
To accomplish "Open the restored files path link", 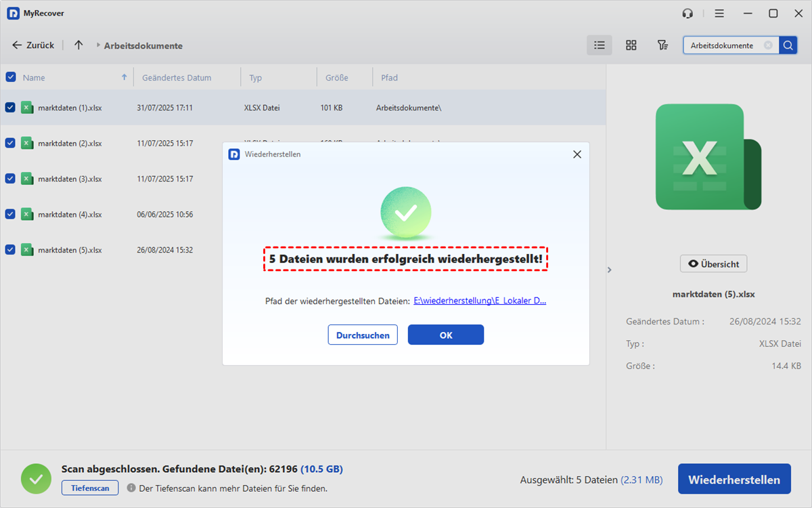I will tap(480, 301).
